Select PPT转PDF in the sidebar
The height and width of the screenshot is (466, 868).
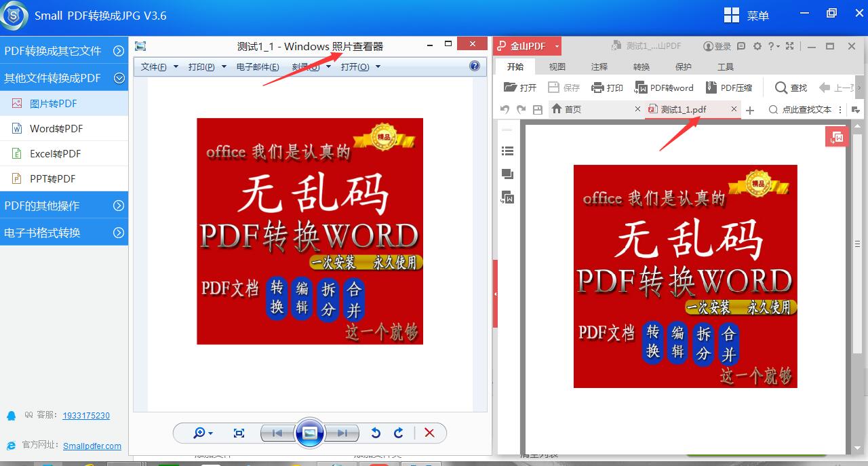(x=64, y=179)
